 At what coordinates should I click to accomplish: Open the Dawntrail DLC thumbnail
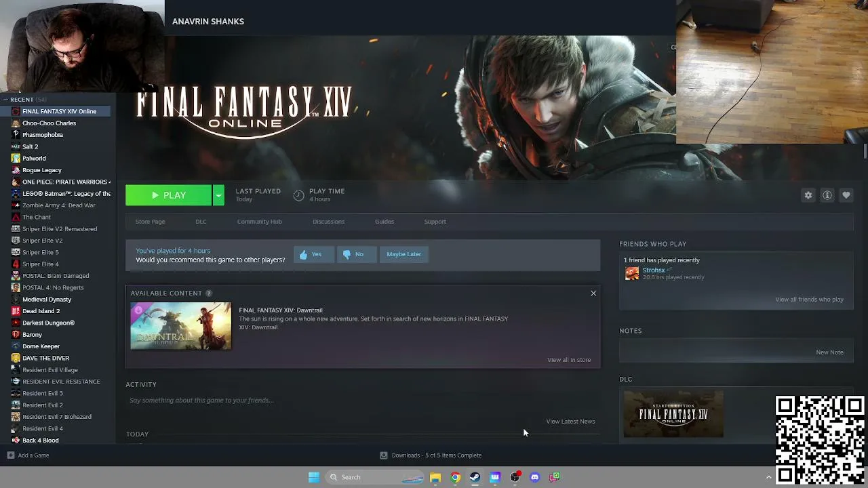(x=181, y=326)
